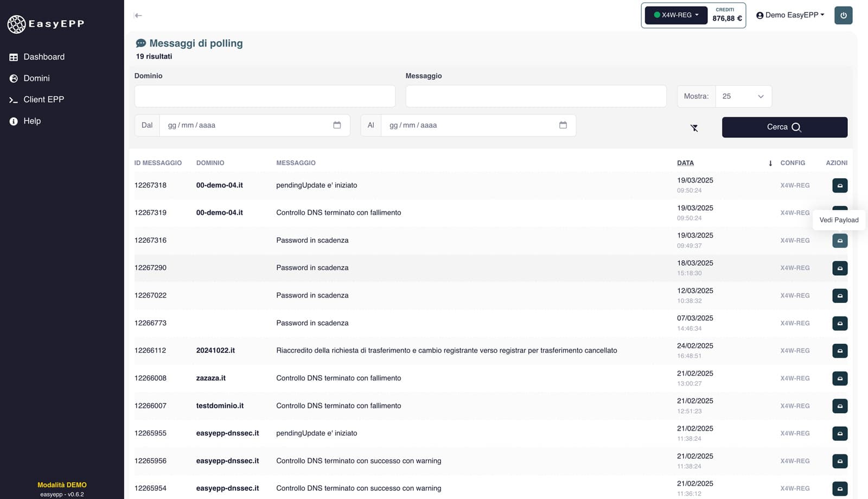Screen dimensions: 868x499
Task: Click the collapse sidebar arrow icon
Action: click(x=138, y=15)
